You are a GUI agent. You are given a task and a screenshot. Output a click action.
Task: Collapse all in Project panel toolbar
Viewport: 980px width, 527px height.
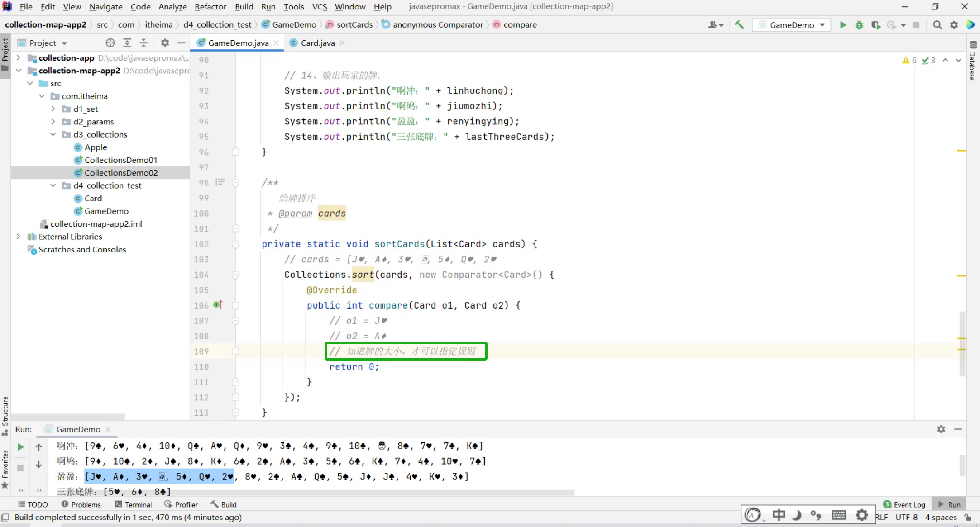[143, 43]
